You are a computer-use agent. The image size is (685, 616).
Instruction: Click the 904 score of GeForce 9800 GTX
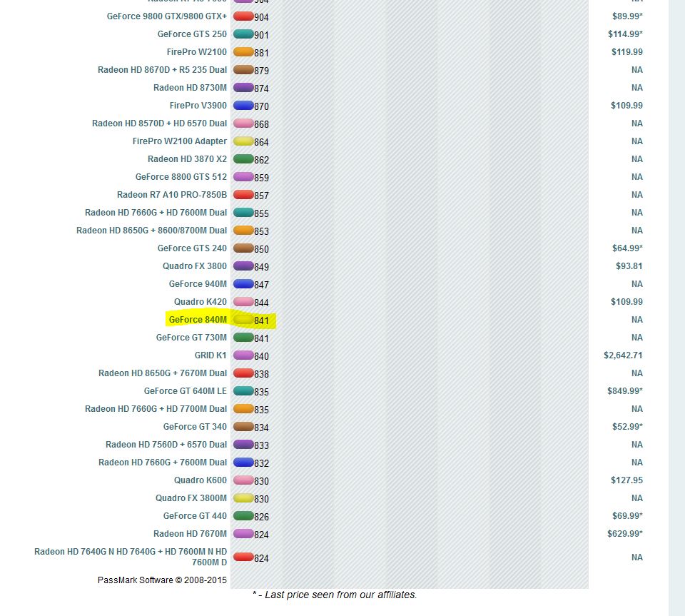pyautogui.click(x=261, y=17)
